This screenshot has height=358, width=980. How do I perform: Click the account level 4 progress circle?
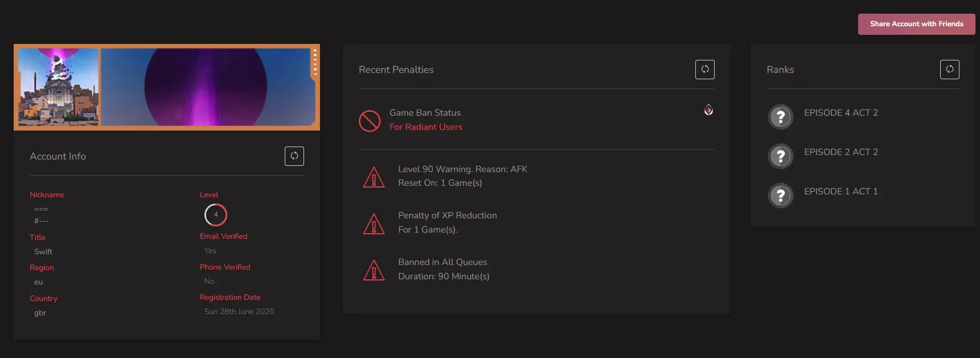tap(216, 215)
